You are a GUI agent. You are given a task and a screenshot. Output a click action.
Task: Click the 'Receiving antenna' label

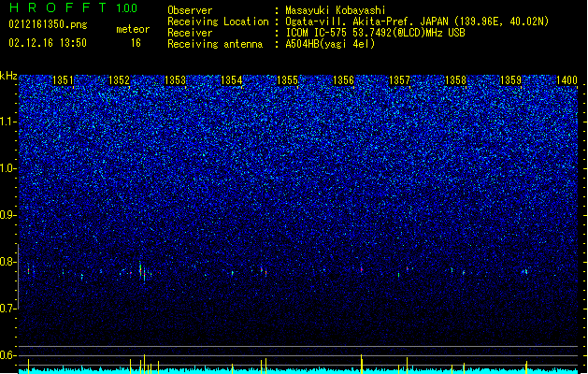pos(215,44)
